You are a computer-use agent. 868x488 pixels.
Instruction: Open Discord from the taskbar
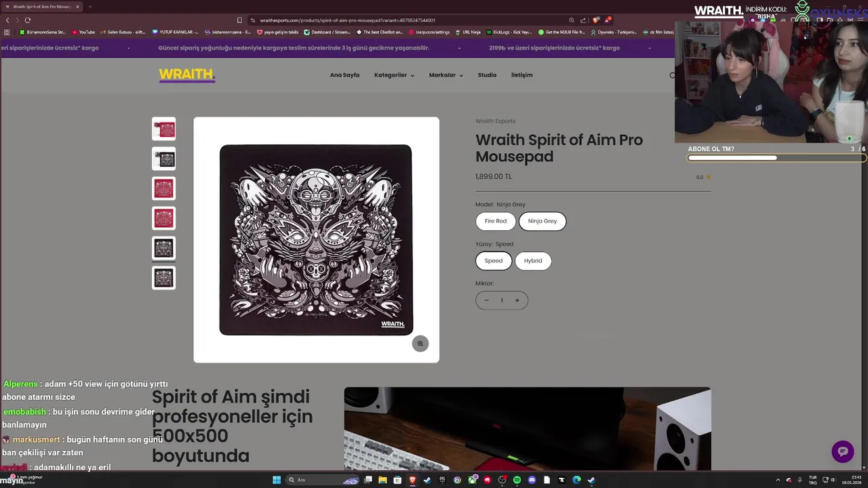tap(532, 480)
